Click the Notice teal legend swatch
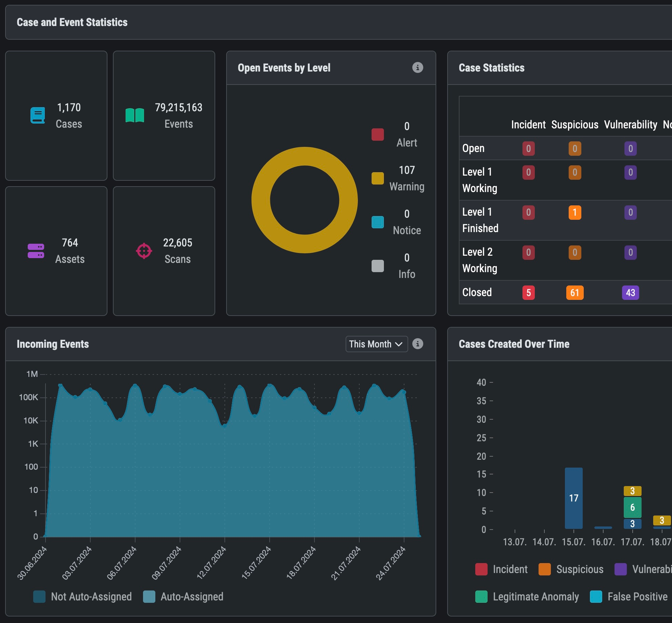The height and width of the screenshot is (623, 672). 378,222
